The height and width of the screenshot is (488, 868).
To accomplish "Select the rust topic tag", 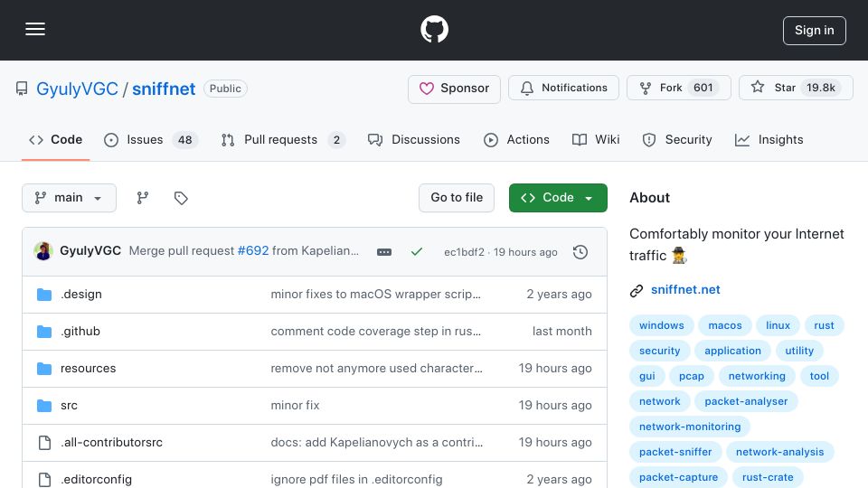I will pos(824,325).
